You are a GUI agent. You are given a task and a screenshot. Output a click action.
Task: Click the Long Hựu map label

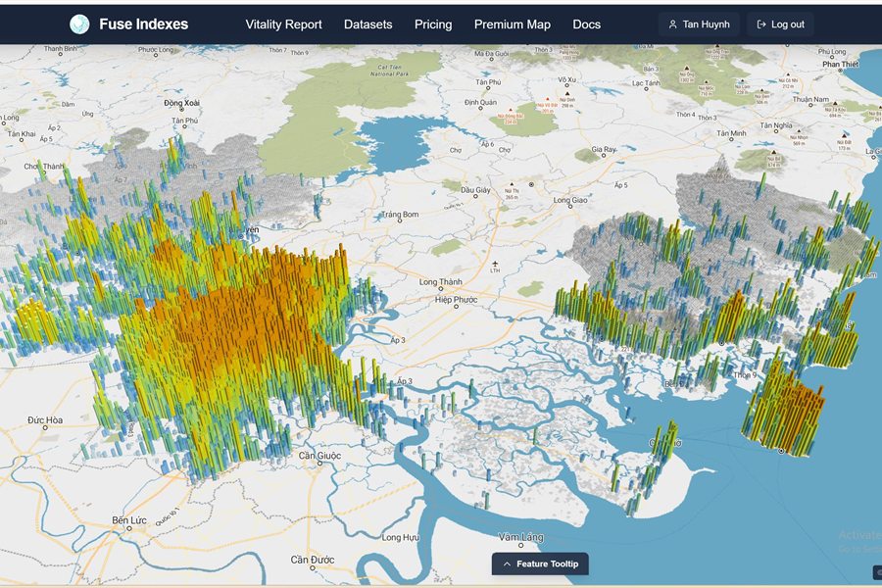(401, 537)
